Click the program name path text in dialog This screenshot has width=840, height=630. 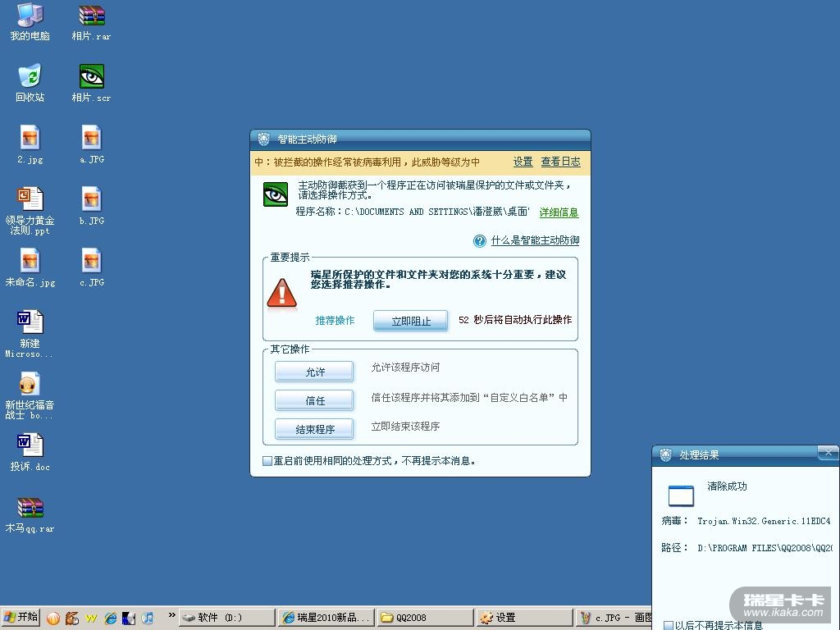pyautogui.click(x=437, y=212)
